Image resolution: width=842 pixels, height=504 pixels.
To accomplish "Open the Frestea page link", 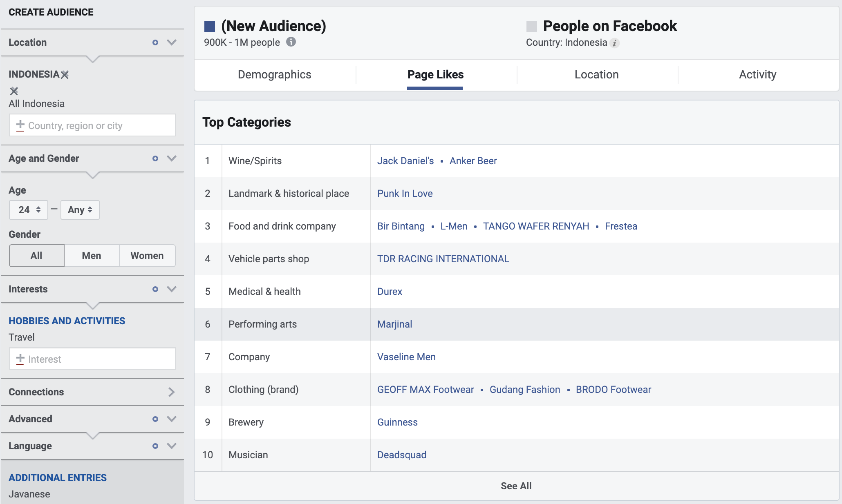I will 621,226.
